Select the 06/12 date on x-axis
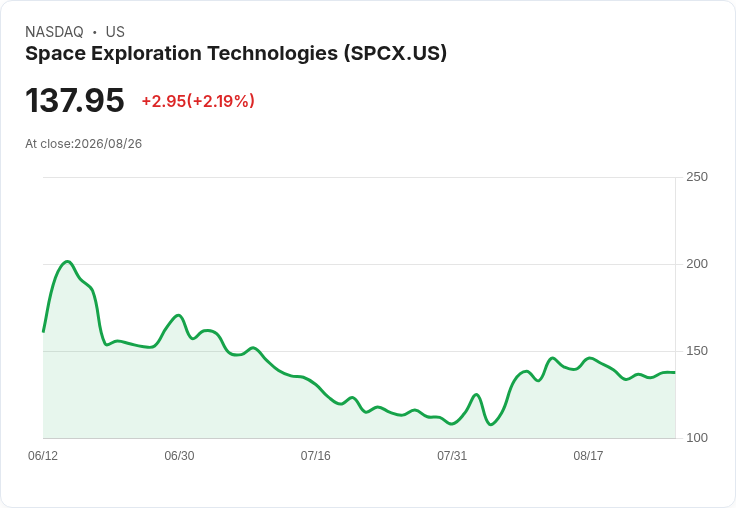The image size is (736, 508). 43,456
